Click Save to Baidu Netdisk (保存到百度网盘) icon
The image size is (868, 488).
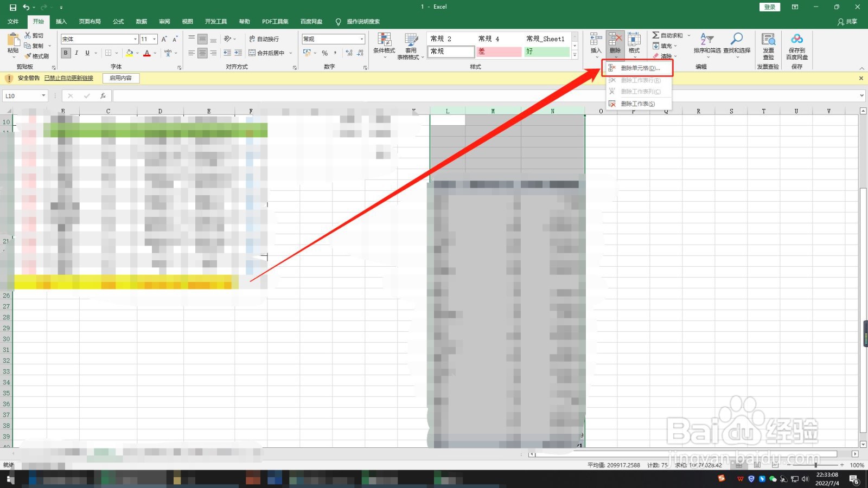(797, 39)
